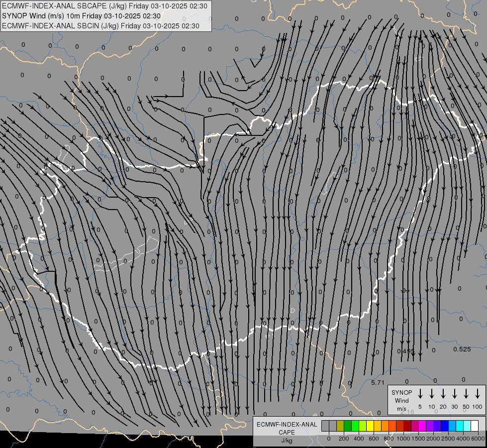The width and height of the screenshot is (487, 448).
Task: Click the 30 m/s wind arrow in the legend
Action: pos(455,394)
